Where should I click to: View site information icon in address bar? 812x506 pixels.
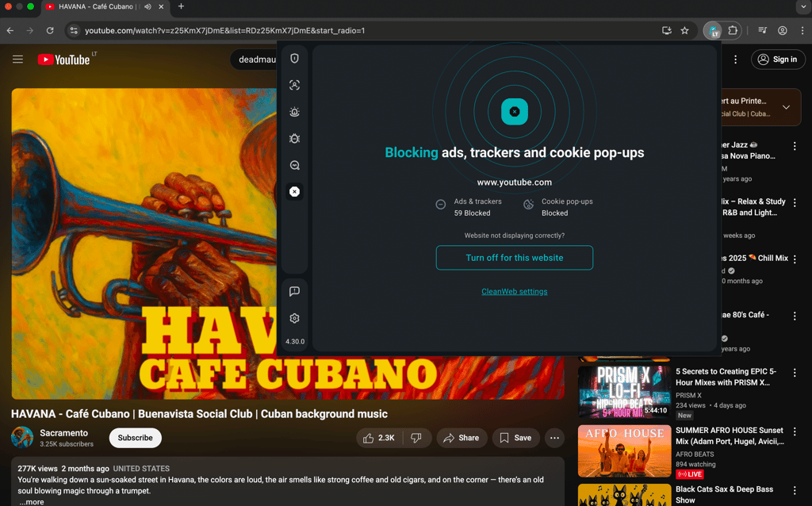[74, 31]
